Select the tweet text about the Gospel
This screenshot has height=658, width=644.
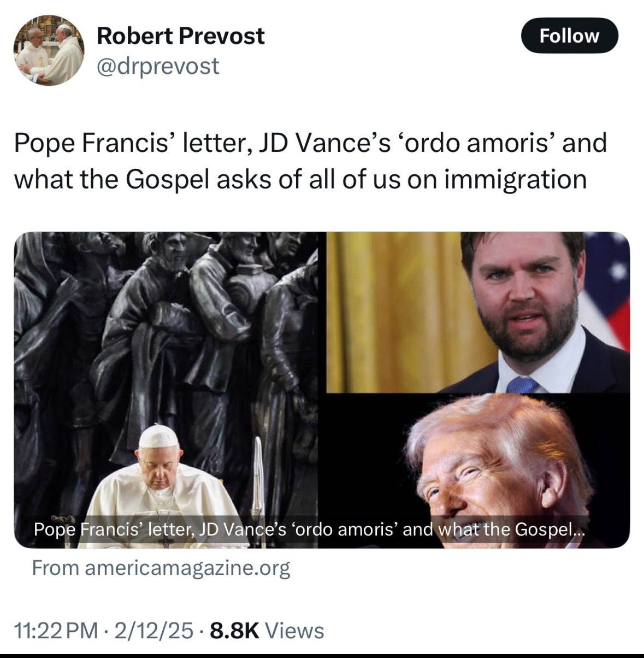[310, 161]
